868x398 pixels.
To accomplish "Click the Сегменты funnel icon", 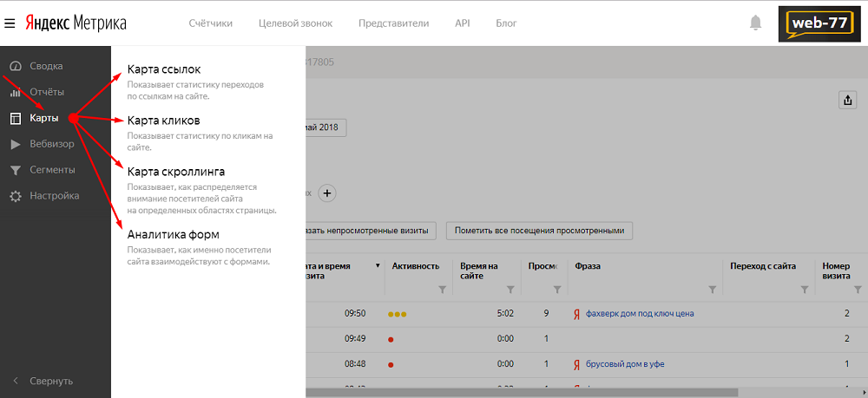I will click(x=16, y=170).
